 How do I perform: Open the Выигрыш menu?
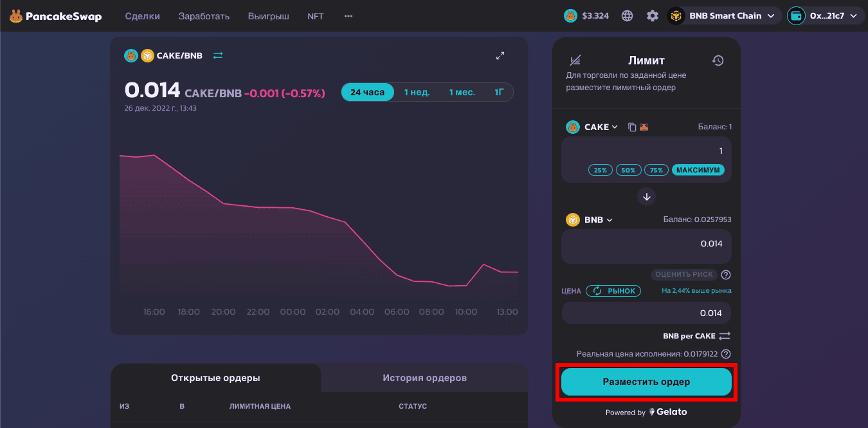pos(268,16)
